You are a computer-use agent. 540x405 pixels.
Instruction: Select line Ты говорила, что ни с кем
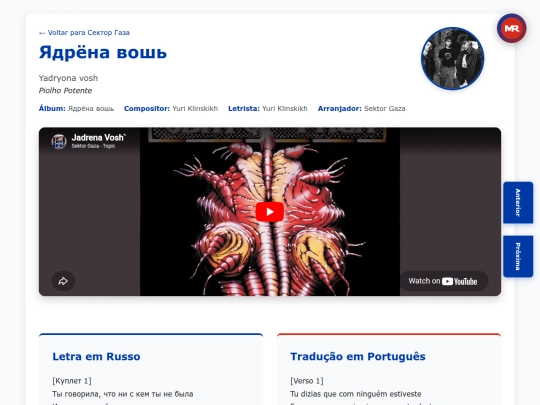coord(123,394)
